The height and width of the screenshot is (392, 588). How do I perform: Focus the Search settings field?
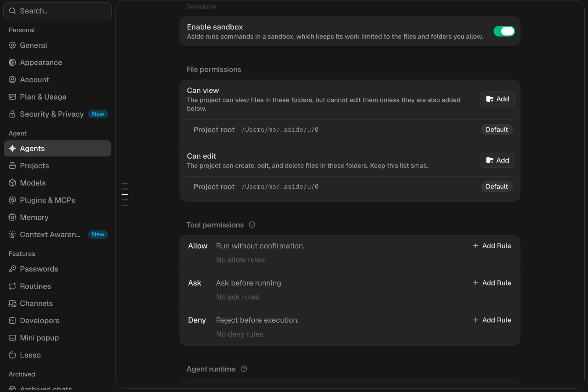57,11
